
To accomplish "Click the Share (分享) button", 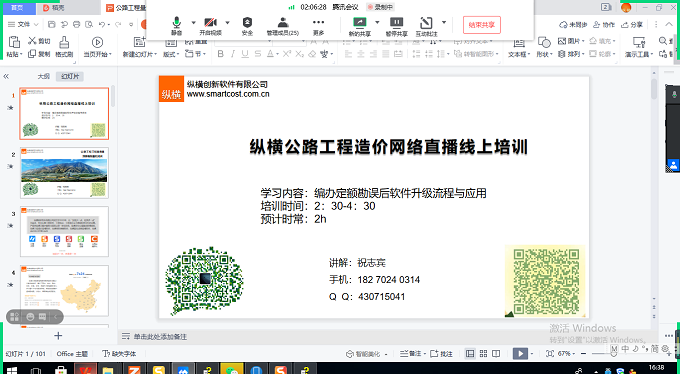I will tap(632, 25).
